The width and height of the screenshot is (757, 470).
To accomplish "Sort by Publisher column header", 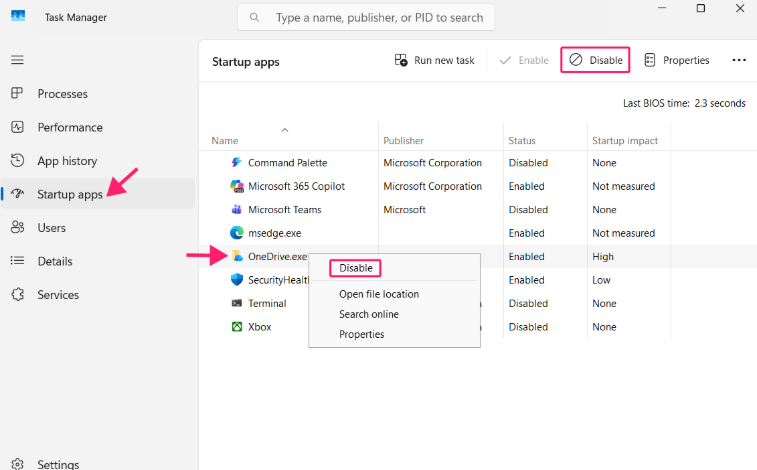I will (403, 140).
